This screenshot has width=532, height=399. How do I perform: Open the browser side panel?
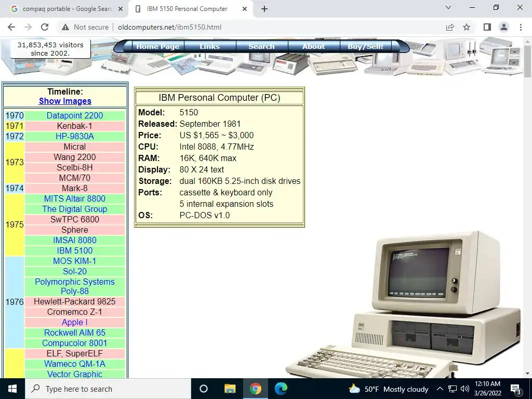pos(487,27)
